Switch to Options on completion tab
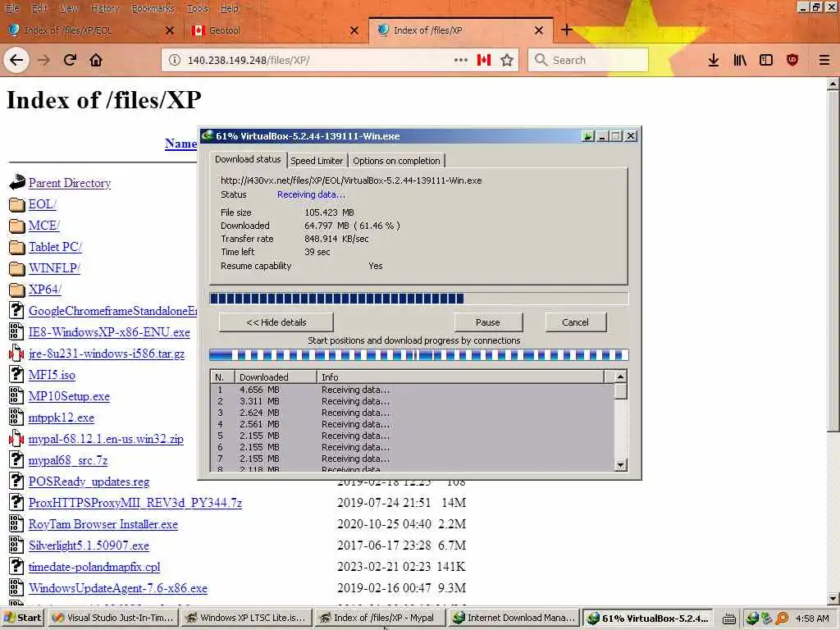The height and width of the screenshot is (630, 840). click(x=396, y=161)
